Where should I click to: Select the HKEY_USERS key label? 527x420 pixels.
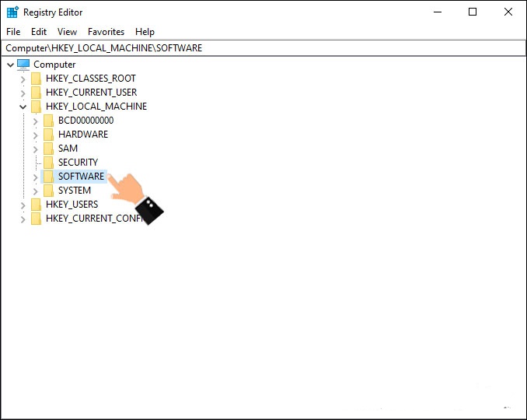click(x=72, y=205)
